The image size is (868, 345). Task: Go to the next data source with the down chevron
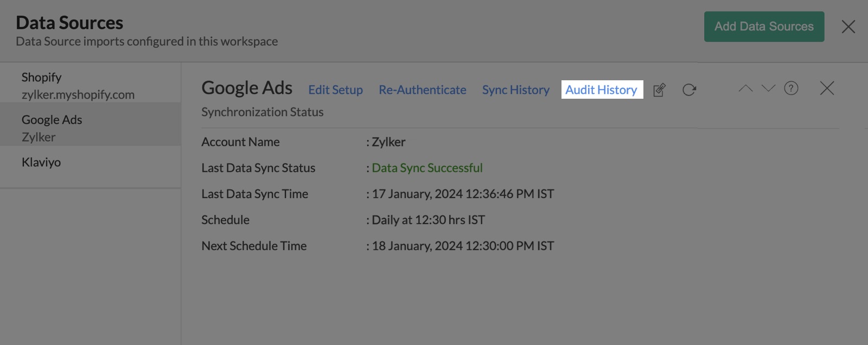click(768, 88)
